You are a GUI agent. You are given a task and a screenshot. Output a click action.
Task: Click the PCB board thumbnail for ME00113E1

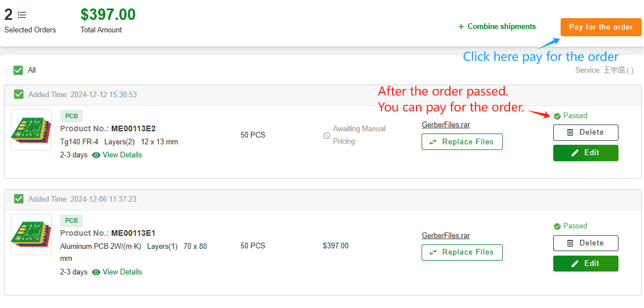tap(31, 234)
